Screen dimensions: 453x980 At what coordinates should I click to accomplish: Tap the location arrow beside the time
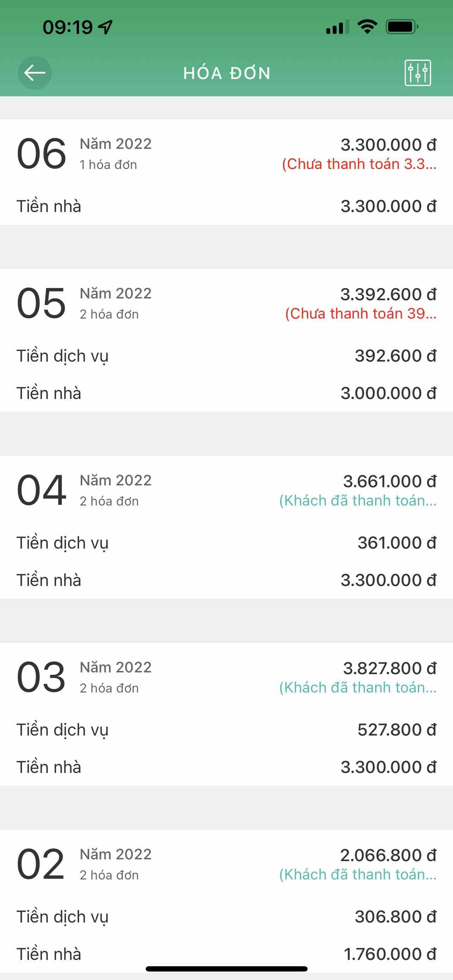coord(105,27)
